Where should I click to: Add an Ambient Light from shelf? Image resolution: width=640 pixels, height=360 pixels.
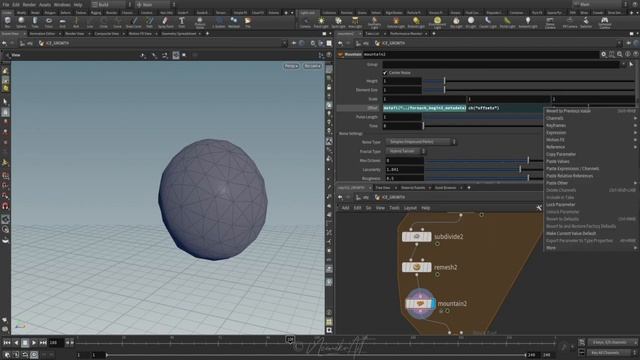tap(528, 22)
